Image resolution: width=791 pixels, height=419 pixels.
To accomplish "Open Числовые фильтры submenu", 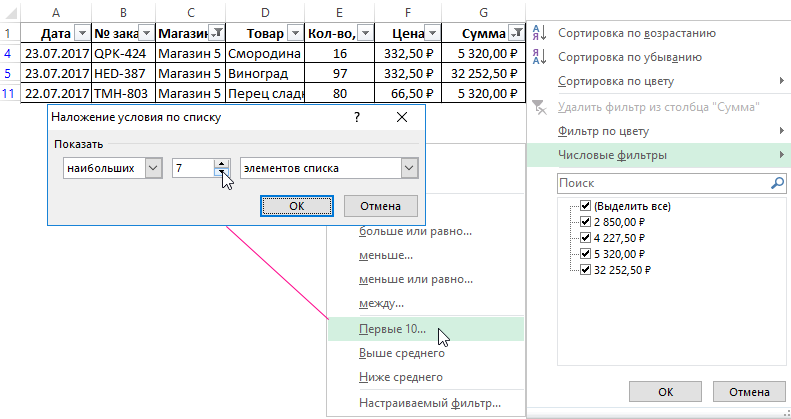I will [657, 155].
